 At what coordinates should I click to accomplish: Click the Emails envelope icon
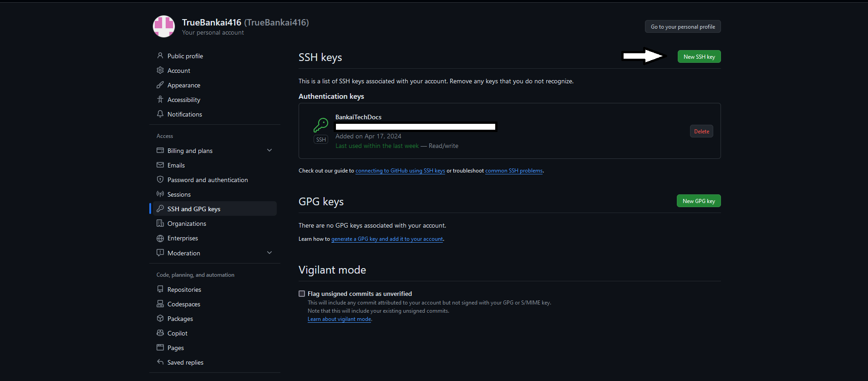click(160, 165)
